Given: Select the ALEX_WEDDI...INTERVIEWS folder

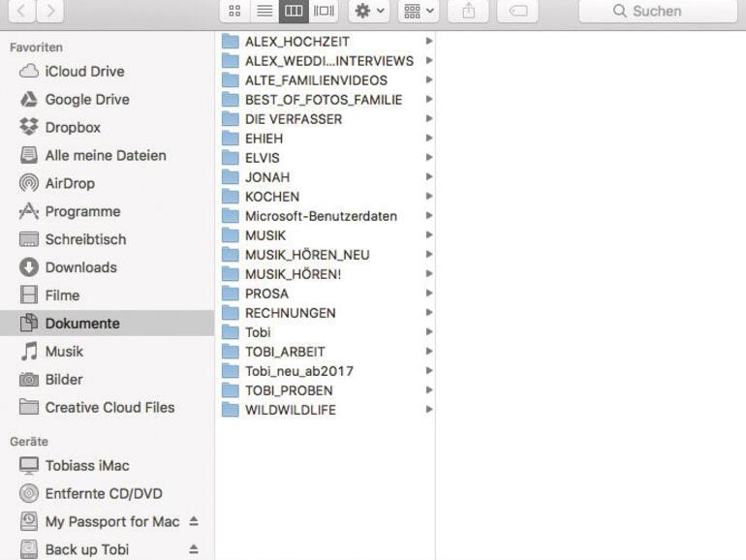Looking at the screenshot, I should [x=326, y=61].
